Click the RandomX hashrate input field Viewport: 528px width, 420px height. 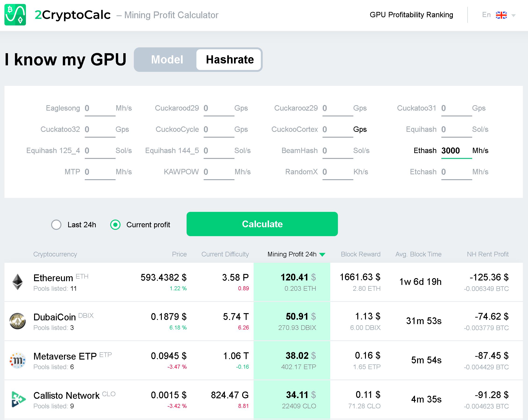click(337, 172)
